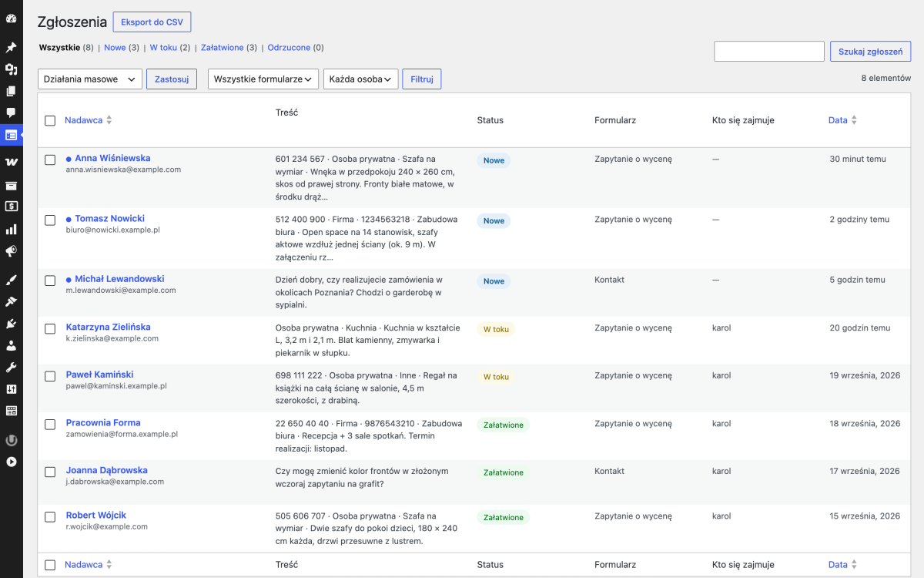The width and height of the screenshot is (924, 578).
Task: Open Pages via the stacked-pages sidebar icon
Action: [12, 91]
